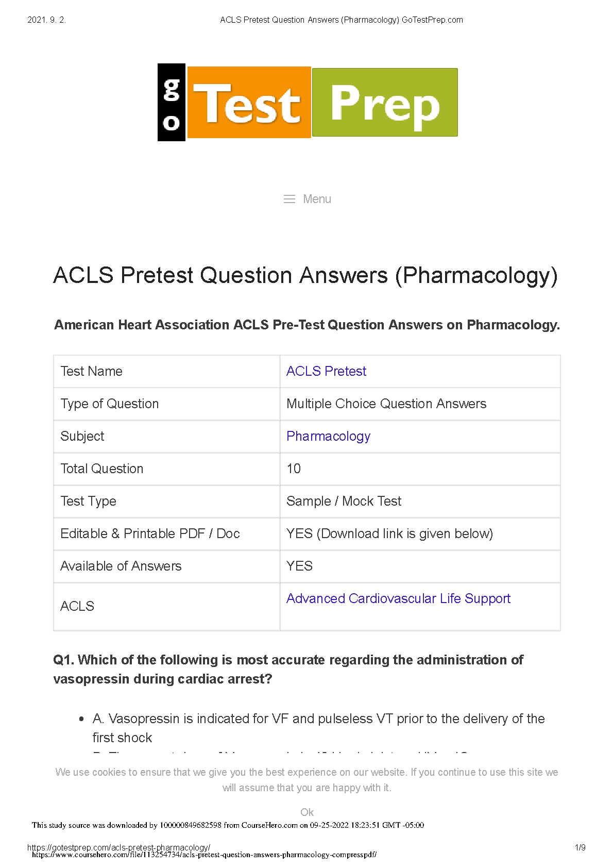
Task: Follow the Pharmacology subject link
Action: [328, 436]
